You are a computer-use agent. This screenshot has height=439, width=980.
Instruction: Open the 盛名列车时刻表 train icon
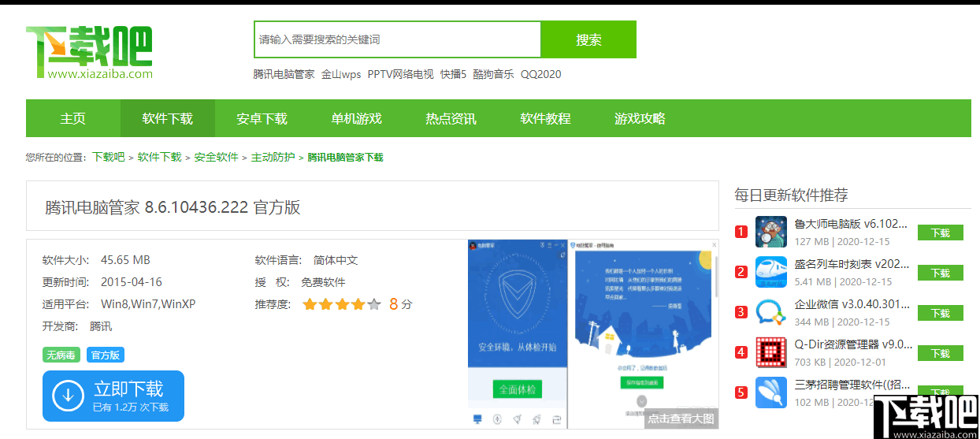771,272
